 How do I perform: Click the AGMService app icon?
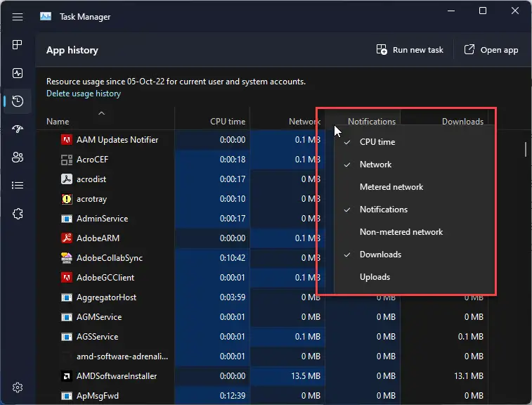(x=67, y=317)
